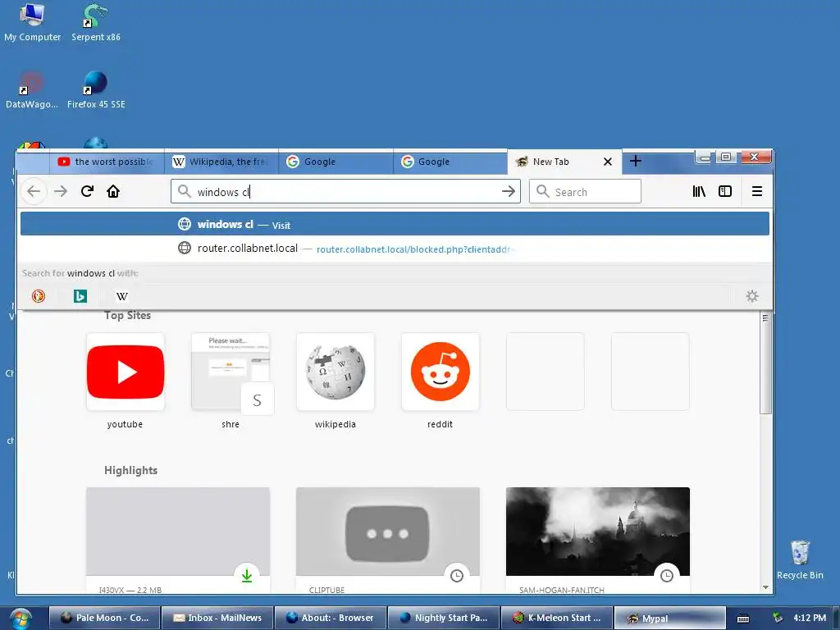The height and width of the screenshot is (630, 840).
Task: Open the I430VX download highlight card
Action: tap(178, 540)
